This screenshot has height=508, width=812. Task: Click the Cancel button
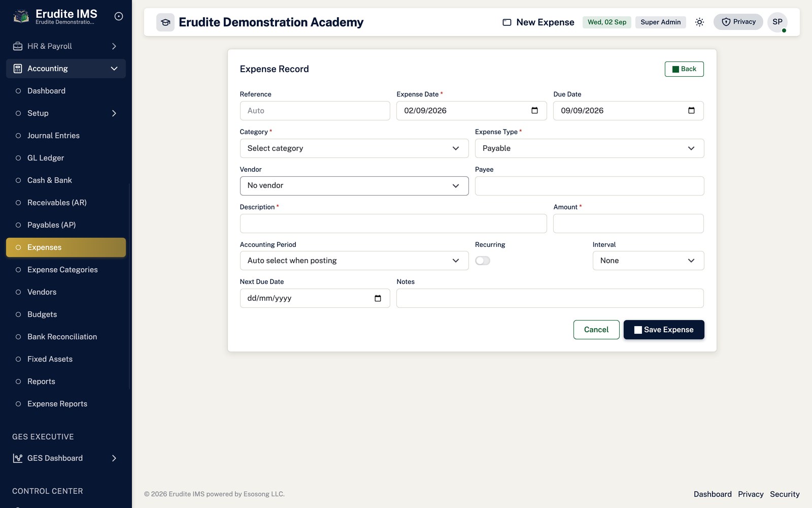click(596, 330)
